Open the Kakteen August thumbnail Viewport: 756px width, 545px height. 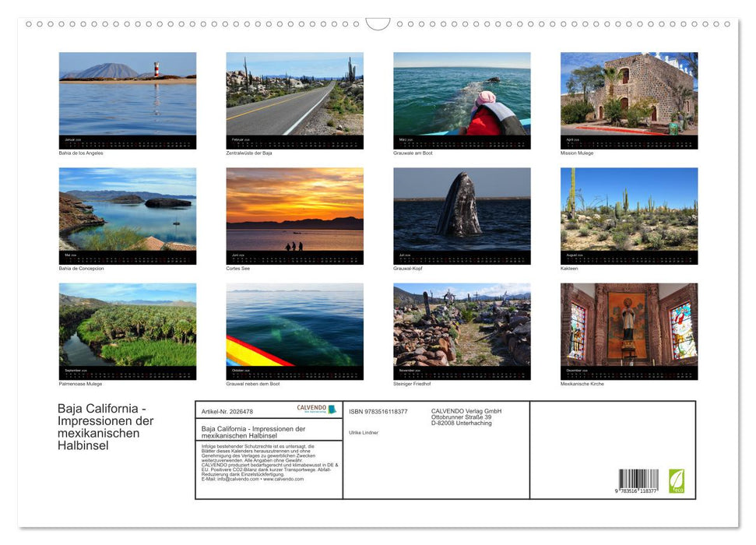629,215
